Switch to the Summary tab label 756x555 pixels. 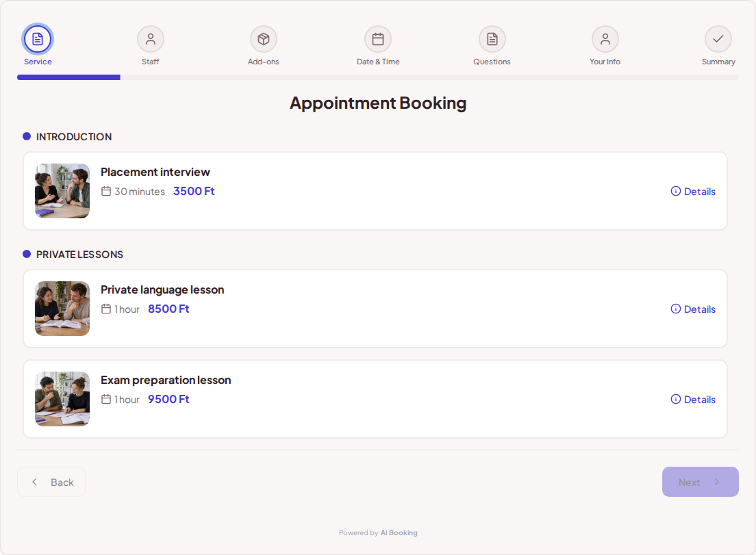[718, 62]
